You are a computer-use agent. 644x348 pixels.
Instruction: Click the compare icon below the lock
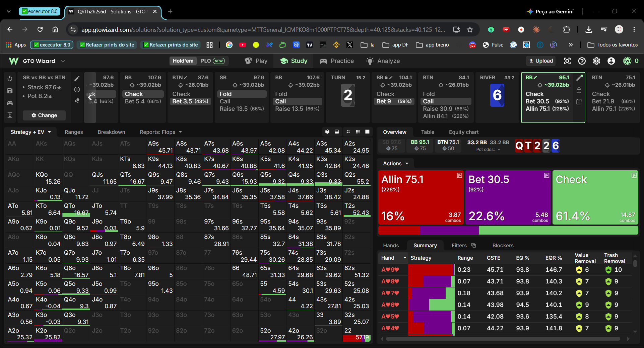click(x=579, y=102)
